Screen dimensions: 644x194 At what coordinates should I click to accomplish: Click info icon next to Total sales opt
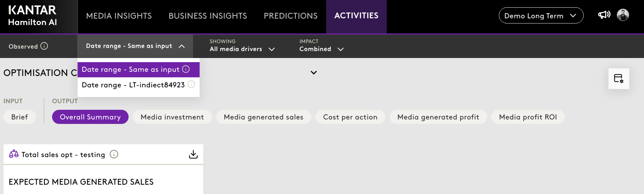[x=114, y=154]
